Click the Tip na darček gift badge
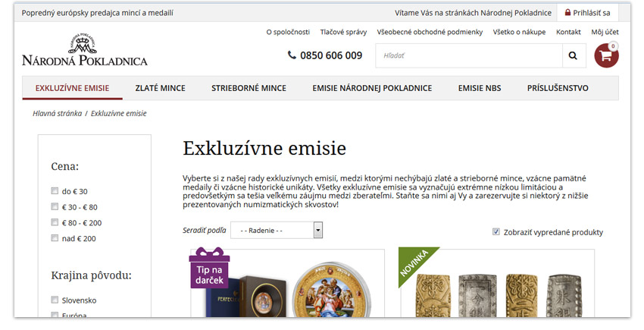 click(209, 268)
